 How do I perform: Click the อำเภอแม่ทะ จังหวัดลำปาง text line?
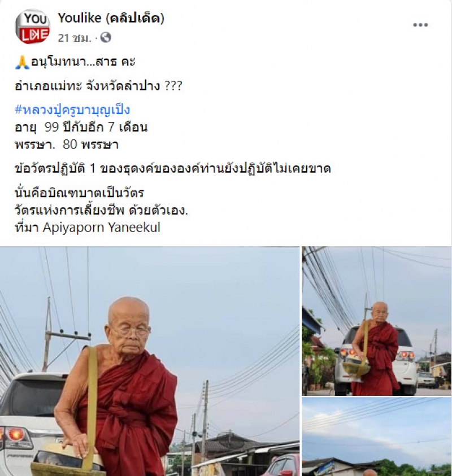[x=98, y=86]
